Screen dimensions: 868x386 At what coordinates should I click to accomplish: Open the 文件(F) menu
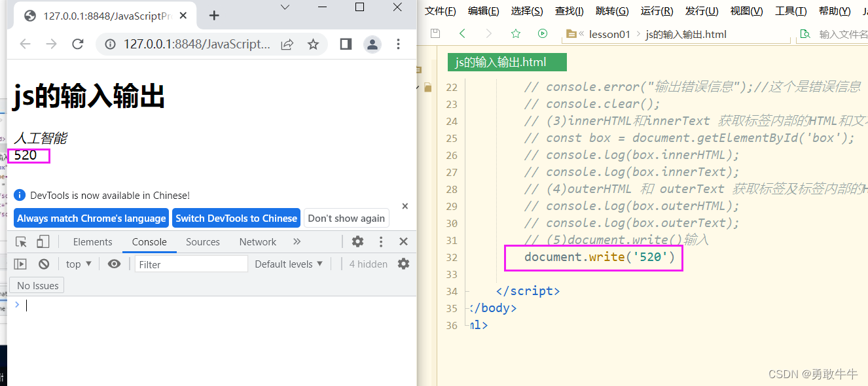pyautogui.click(x=441, y=10)
